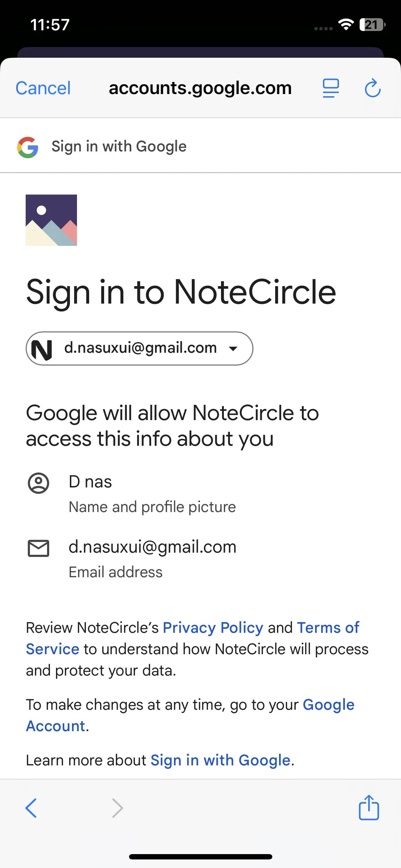
Task: Tap the NoteCircle app logo
Action: point(51,220)
